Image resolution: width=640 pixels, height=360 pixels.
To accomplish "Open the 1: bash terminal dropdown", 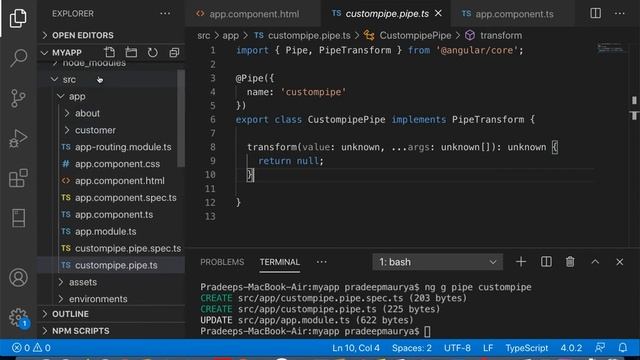I will click(438, 262).
